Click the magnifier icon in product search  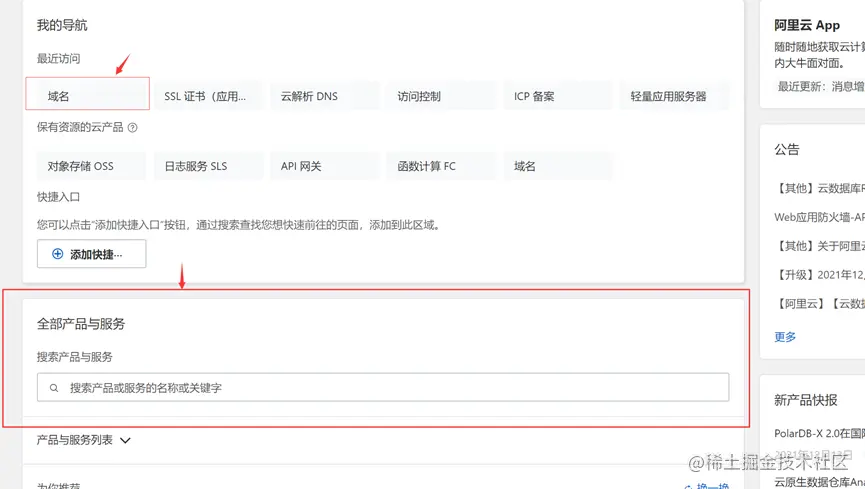54,388
